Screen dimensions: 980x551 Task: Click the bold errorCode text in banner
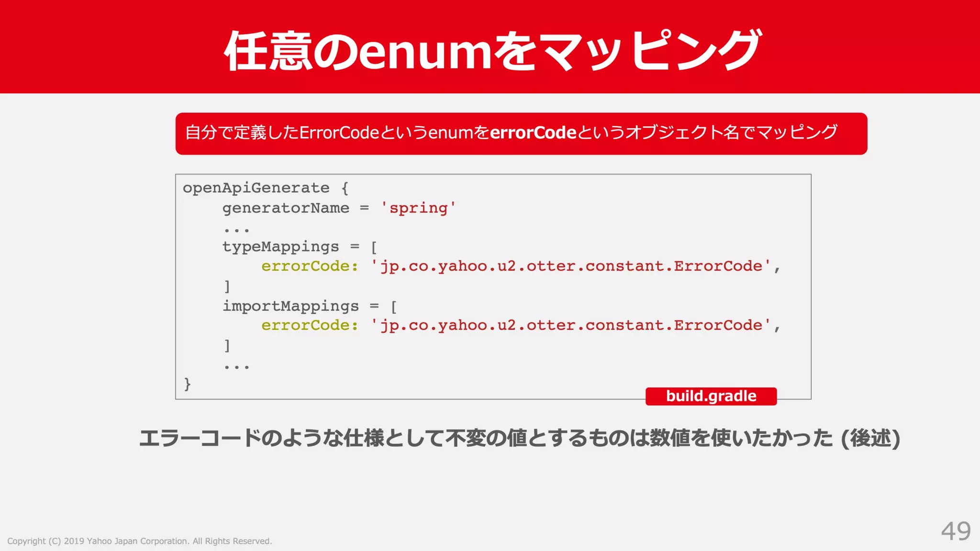tap(533, 132)
